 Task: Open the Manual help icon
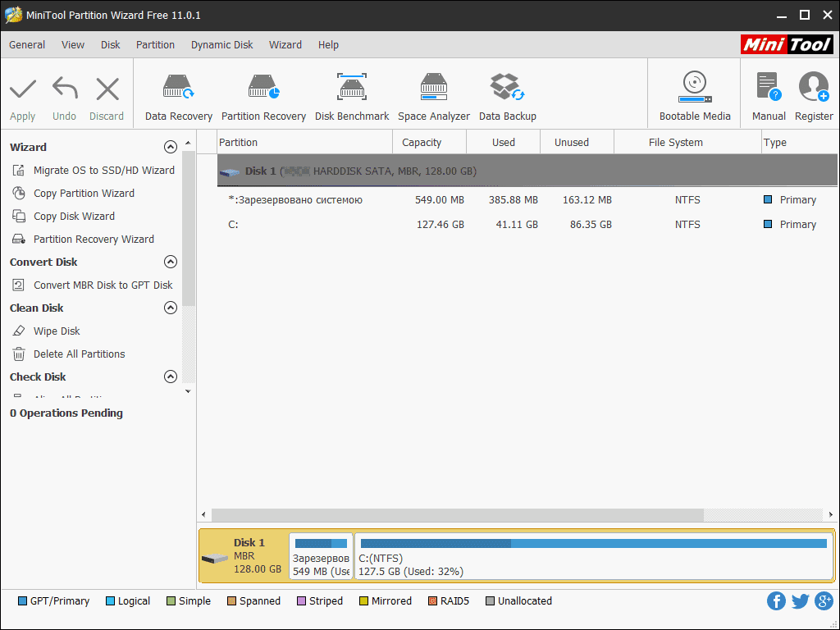[769, 87]
